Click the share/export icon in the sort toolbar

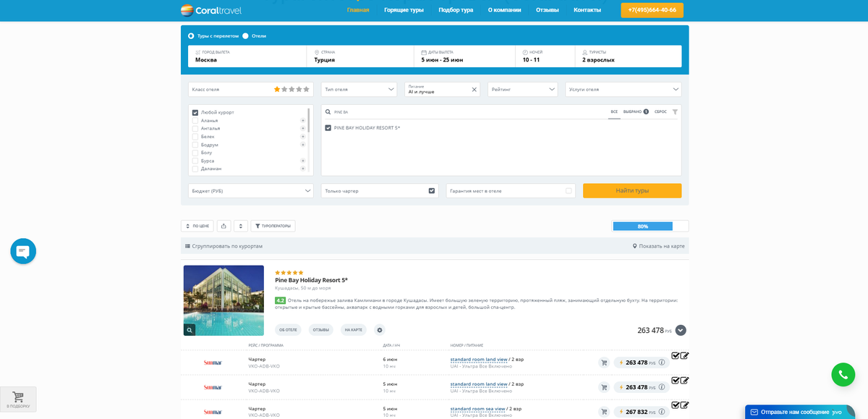(x=224, y=226)
